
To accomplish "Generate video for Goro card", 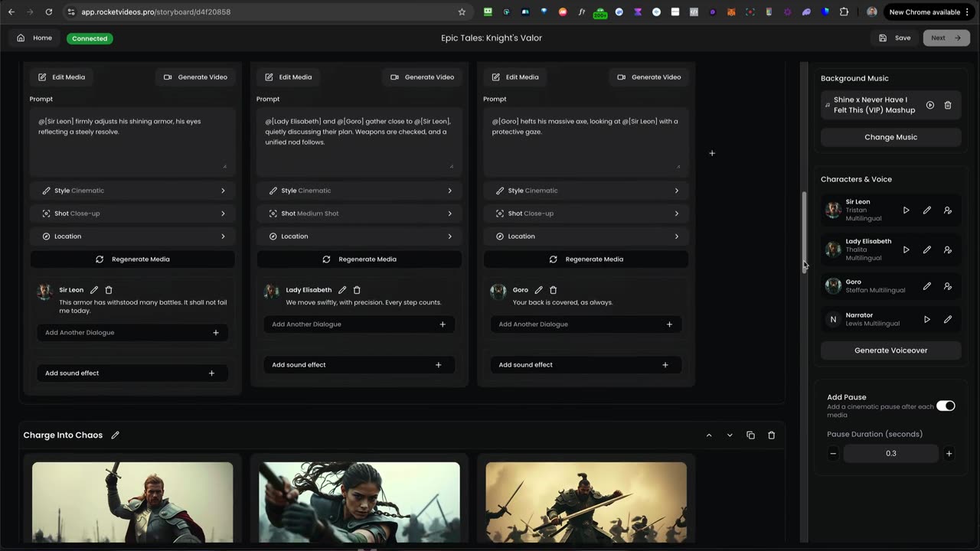I will (x=648, y=77).
